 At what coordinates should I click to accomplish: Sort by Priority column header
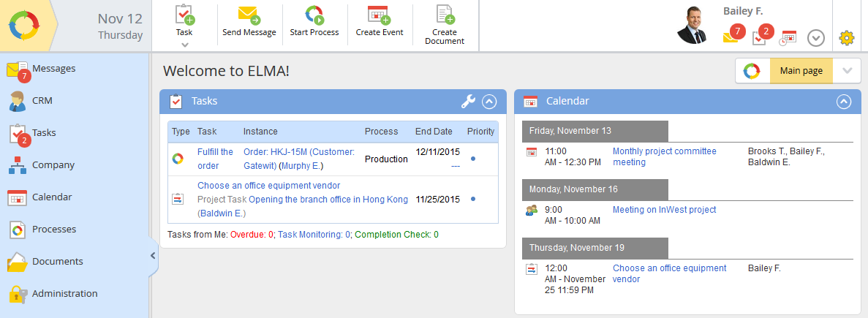[x=480, y=132]
